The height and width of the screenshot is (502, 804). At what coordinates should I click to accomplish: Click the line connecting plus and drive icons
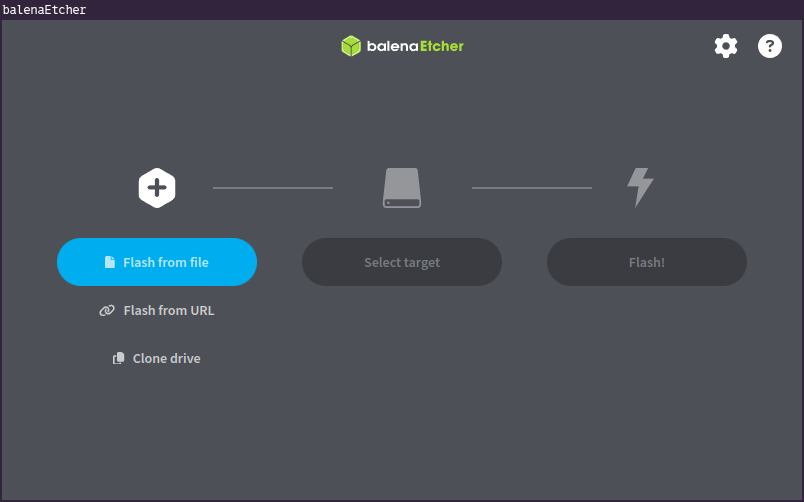pyautogui.click(x=272, y=187)
